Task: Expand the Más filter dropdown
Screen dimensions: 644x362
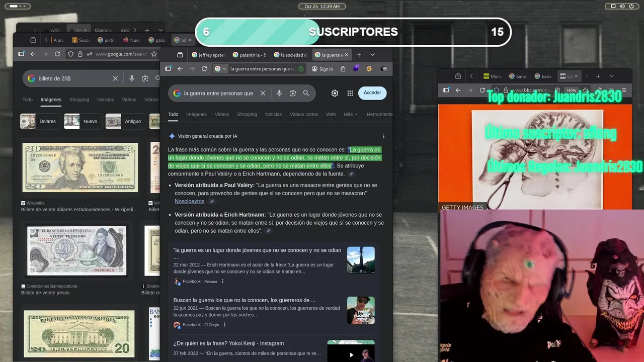Action: pos(351,114)
